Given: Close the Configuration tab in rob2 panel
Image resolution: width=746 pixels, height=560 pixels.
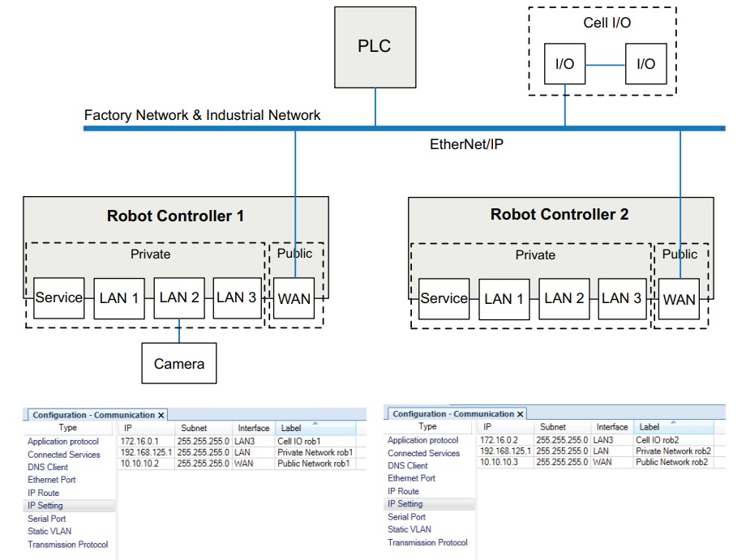Looking at the screenshot, I should click(x=521, y=414).
